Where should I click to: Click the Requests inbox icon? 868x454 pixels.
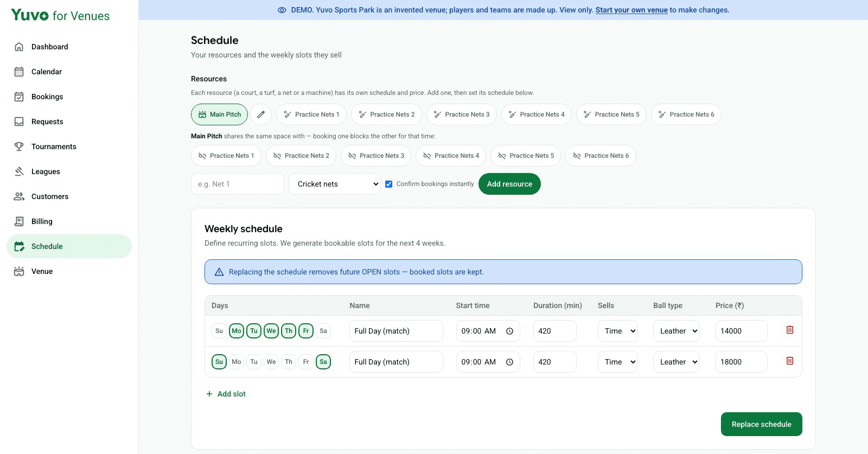pyautogui.click(x=19, y=122)
